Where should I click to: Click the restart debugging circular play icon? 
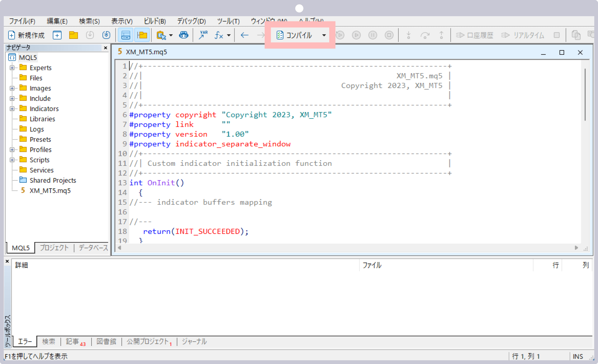340,35
